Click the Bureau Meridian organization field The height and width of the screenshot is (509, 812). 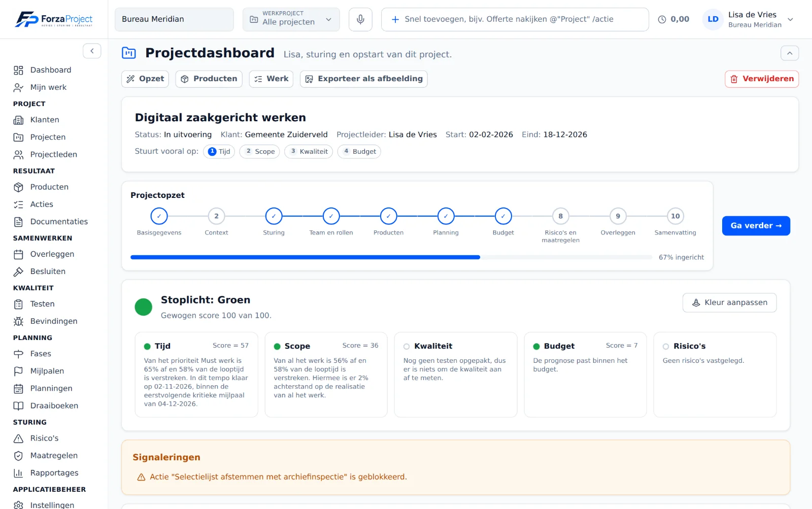click(174, 19)
